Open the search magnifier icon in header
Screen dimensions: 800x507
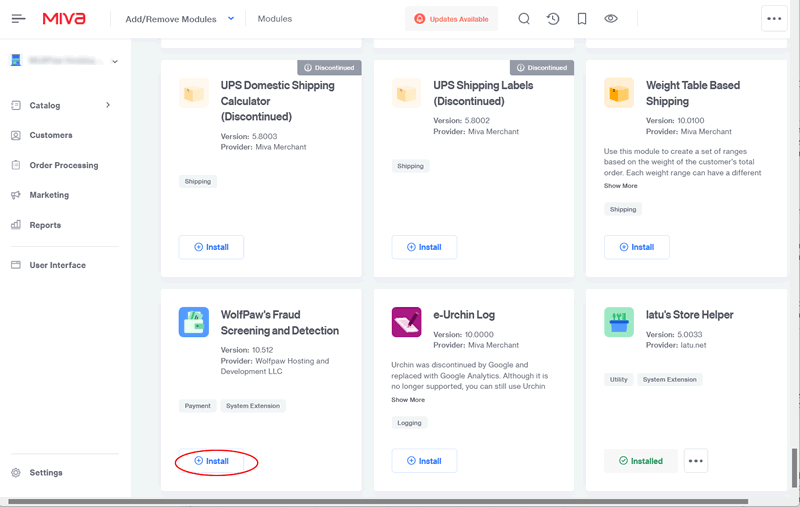coord(524,19)
